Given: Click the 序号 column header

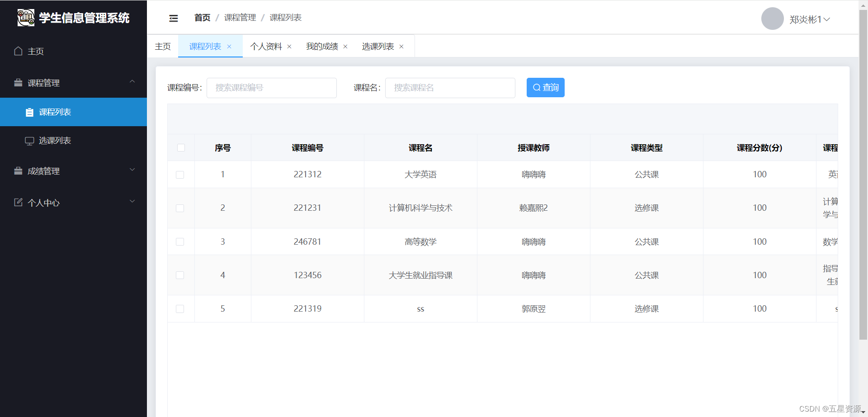Looking at the screenshot, I should coord(223,148).
